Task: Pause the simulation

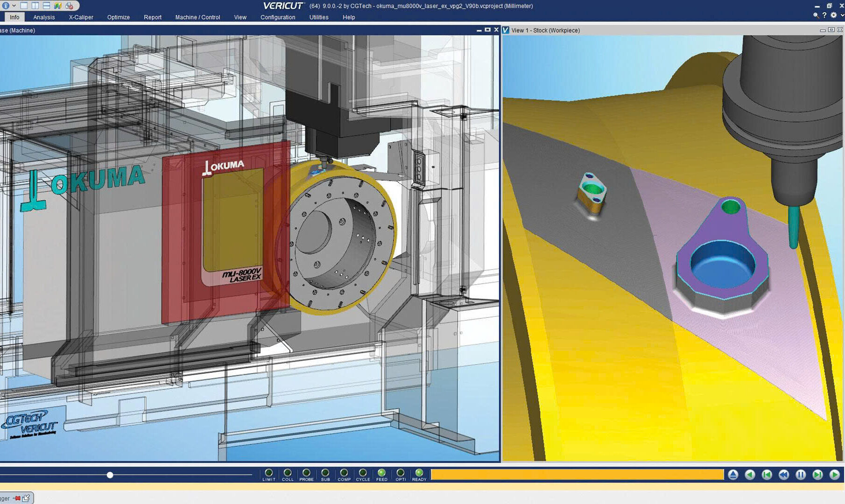Action: coord(801,475)
